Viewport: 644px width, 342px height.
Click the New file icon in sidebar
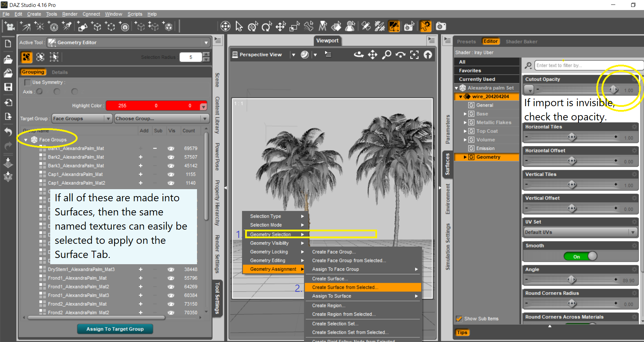point(8,44)
